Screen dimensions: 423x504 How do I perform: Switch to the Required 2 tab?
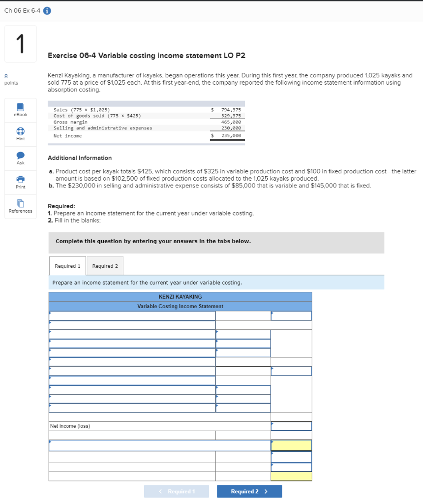click(105, 266)
